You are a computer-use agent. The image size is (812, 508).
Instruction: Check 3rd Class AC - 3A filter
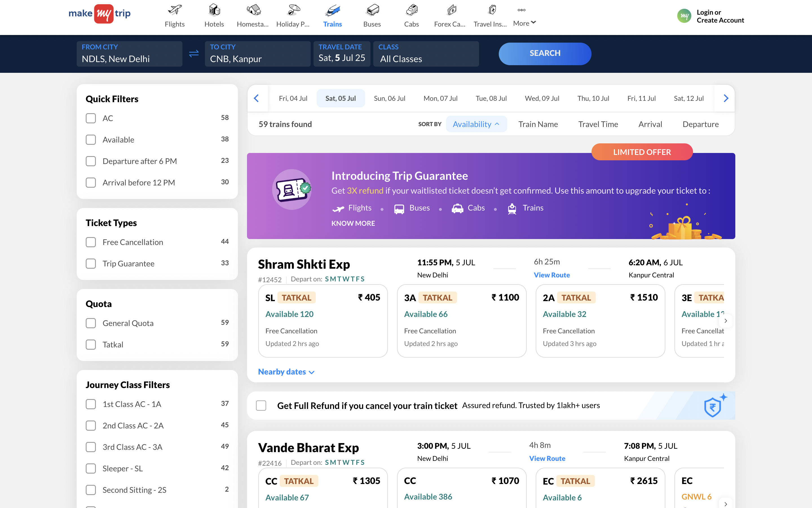91,447
